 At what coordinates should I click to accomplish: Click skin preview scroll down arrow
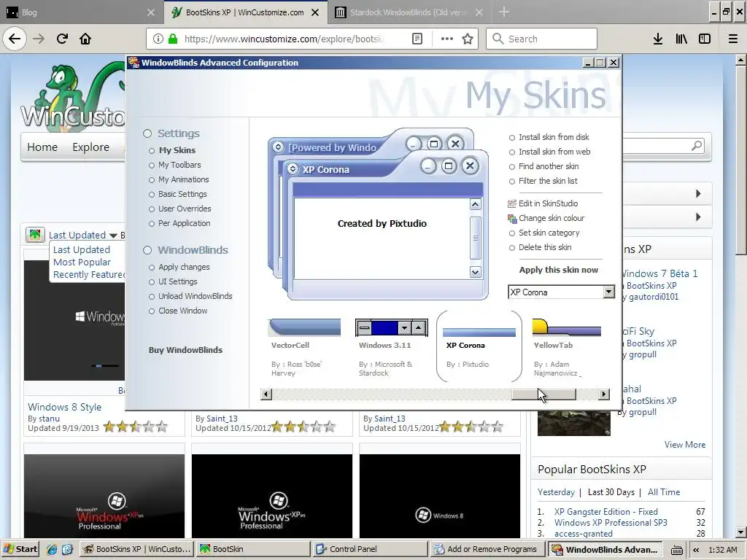(475, 272)
